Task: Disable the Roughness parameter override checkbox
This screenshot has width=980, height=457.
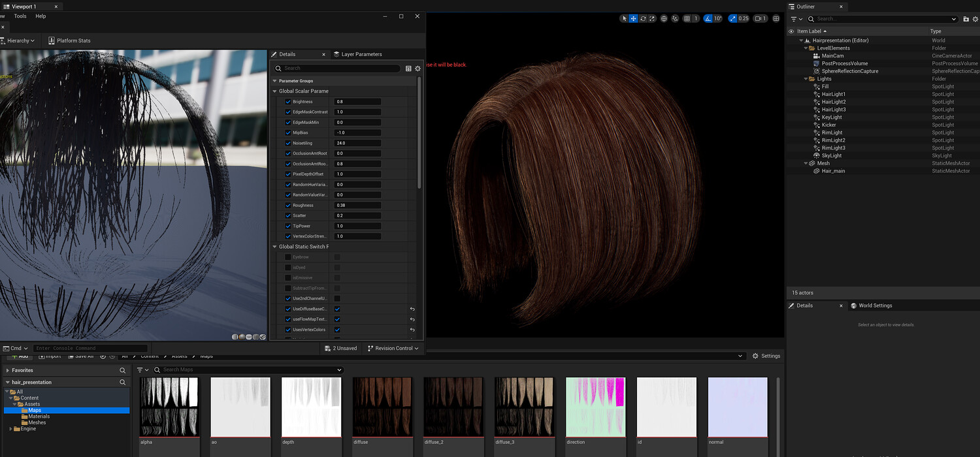Action: 288,205
